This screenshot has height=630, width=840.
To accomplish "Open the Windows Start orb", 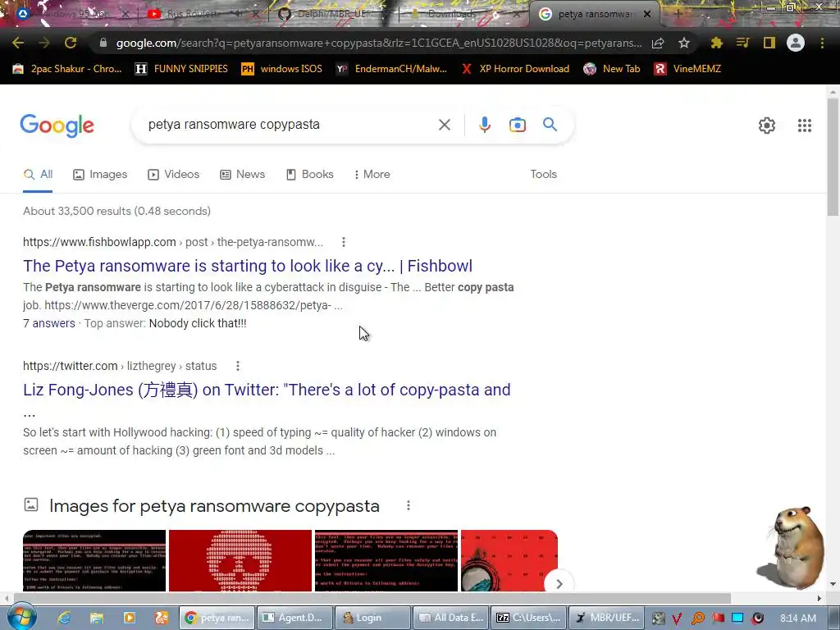I will pyautogui.click(x=22, y=618).
